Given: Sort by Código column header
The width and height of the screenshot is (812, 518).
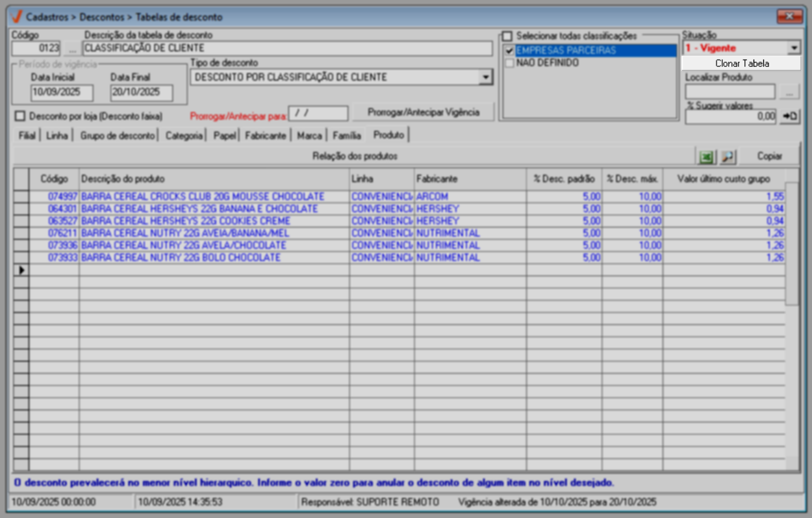Looking at the screenshot, I should coord(54,179).
